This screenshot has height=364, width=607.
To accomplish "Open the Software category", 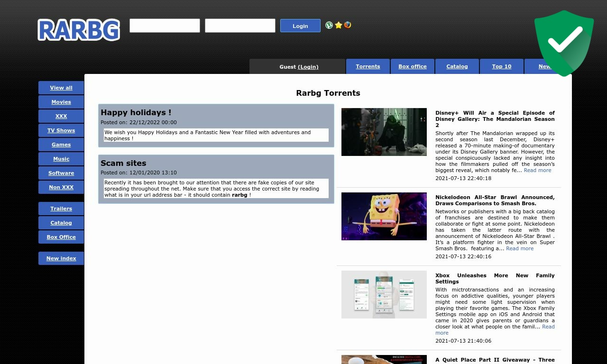I will click(61, 173).
